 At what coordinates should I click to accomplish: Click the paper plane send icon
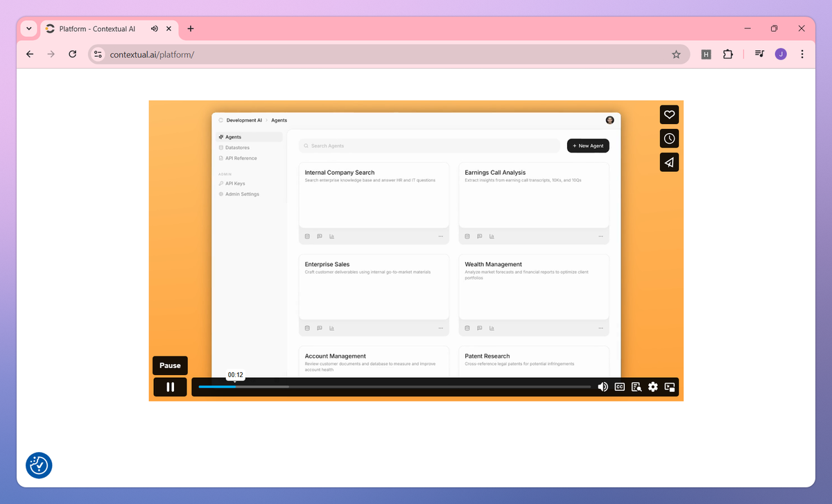[669, 162]
